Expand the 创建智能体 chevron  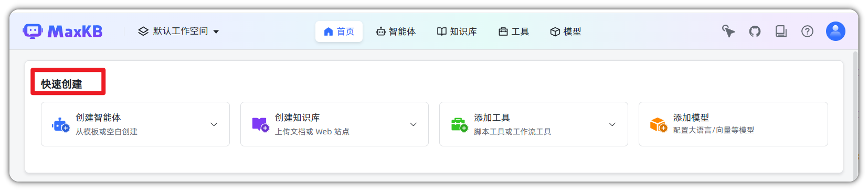tap(214, 124)
